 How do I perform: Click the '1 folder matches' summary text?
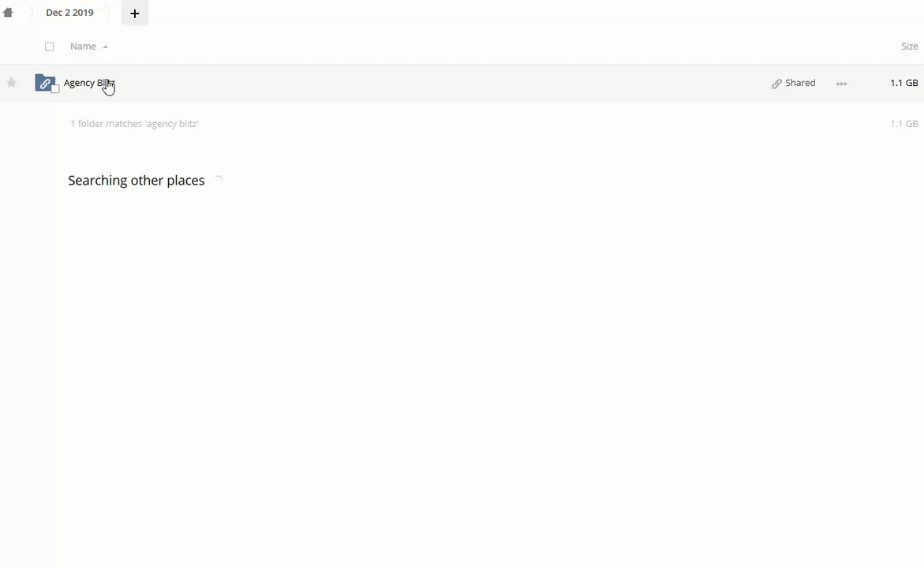pos(134,124)
